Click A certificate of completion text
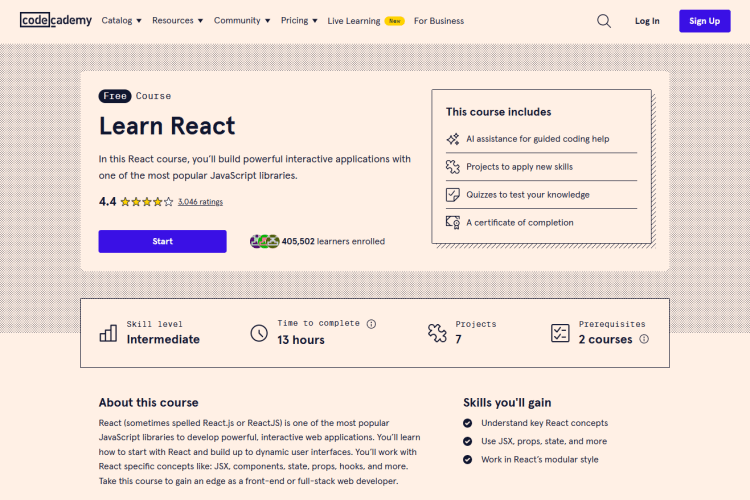This screenshot has width=750, height=500. point(519,222)
